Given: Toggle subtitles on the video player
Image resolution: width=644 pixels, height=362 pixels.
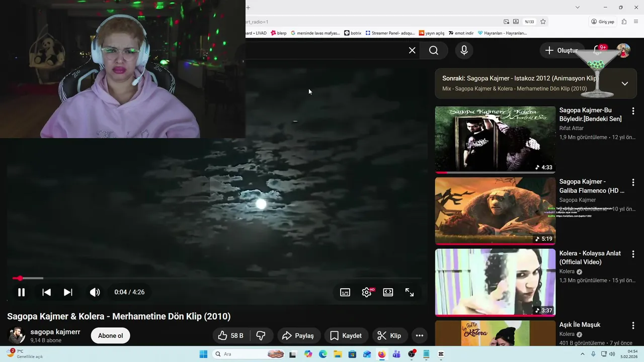Looking at the screenshot, I should (345, 292).
